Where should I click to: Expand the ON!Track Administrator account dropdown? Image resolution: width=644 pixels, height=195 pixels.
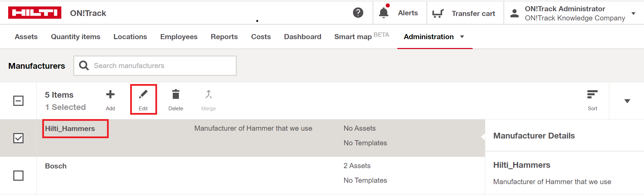coord(633,14)
